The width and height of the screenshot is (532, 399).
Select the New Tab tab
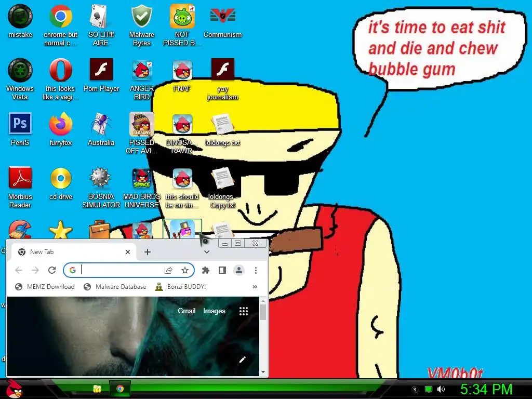[x=74, y=252]
